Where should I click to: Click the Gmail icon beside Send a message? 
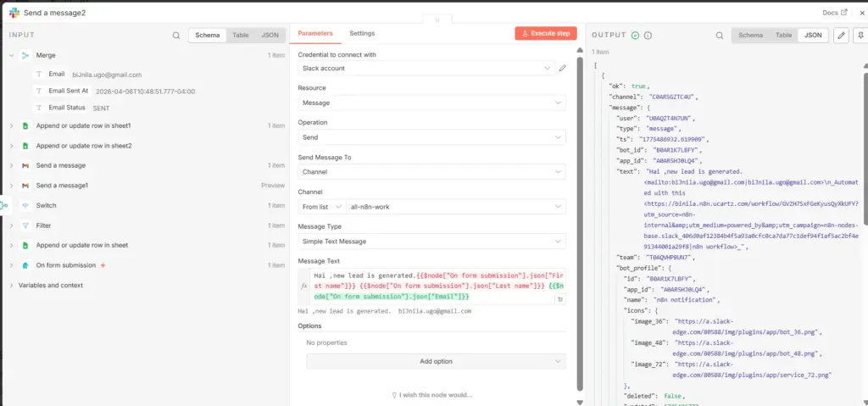(25, 165)
